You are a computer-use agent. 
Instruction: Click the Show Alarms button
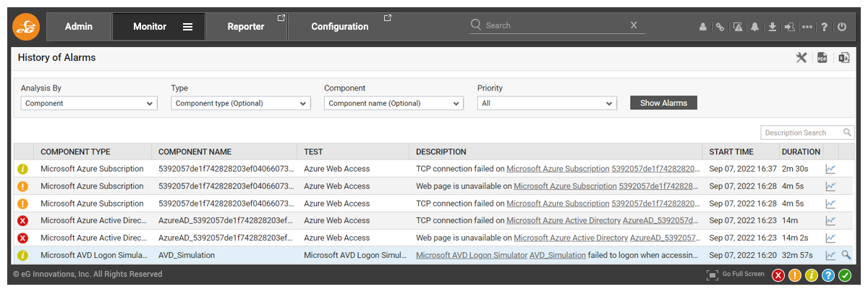663,103
